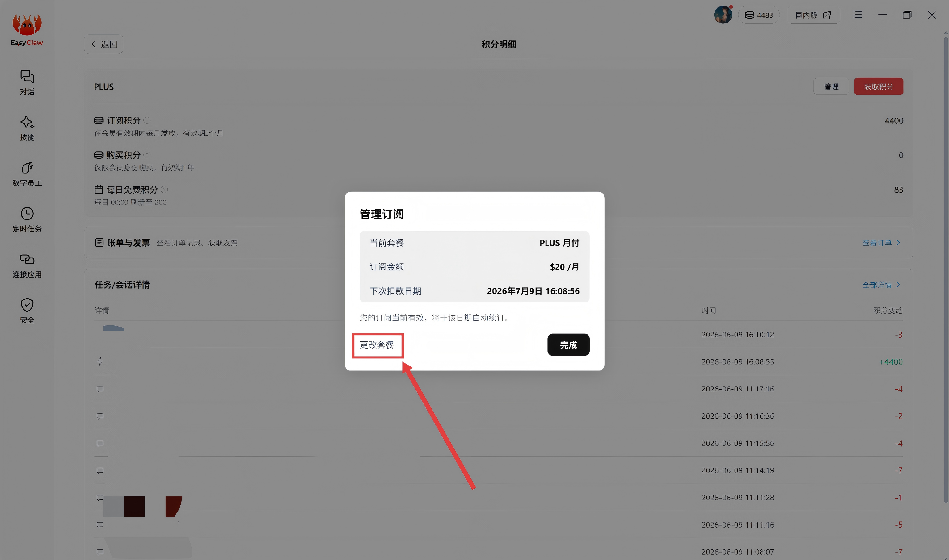Image resolution: width=949 pixels, height=560 pixels.
Task: Click the EasyClaw logo
Action: [27, 30]
